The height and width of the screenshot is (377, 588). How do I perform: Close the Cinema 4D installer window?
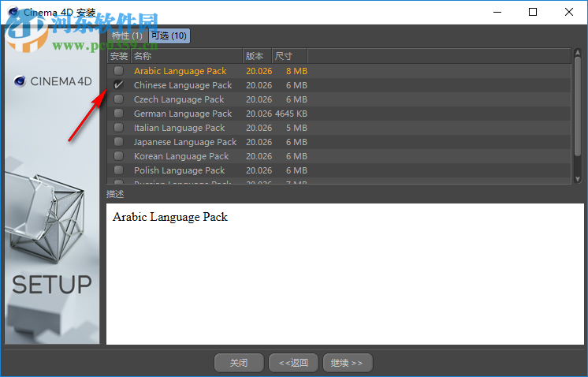[568, 12]
